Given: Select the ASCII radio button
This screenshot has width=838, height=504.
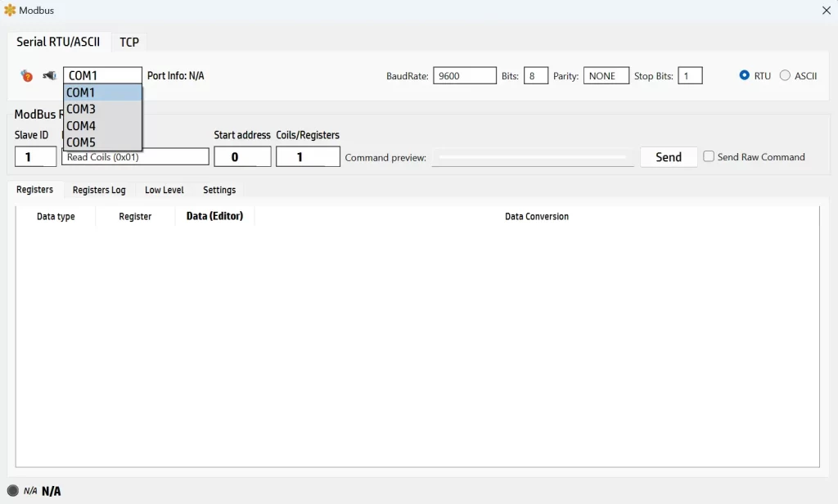Looking at the screenshot, I should pos(785,75).
